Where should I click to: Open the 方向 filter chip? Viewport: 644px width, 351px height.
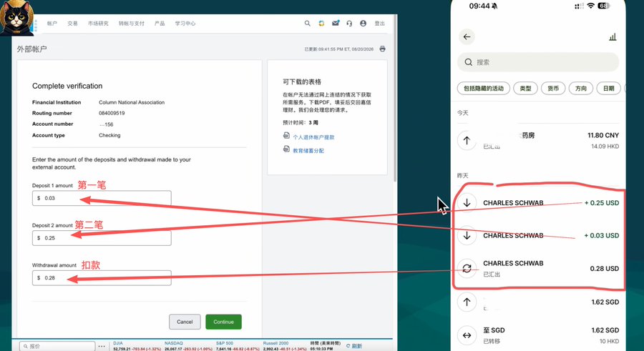(581, 88)
